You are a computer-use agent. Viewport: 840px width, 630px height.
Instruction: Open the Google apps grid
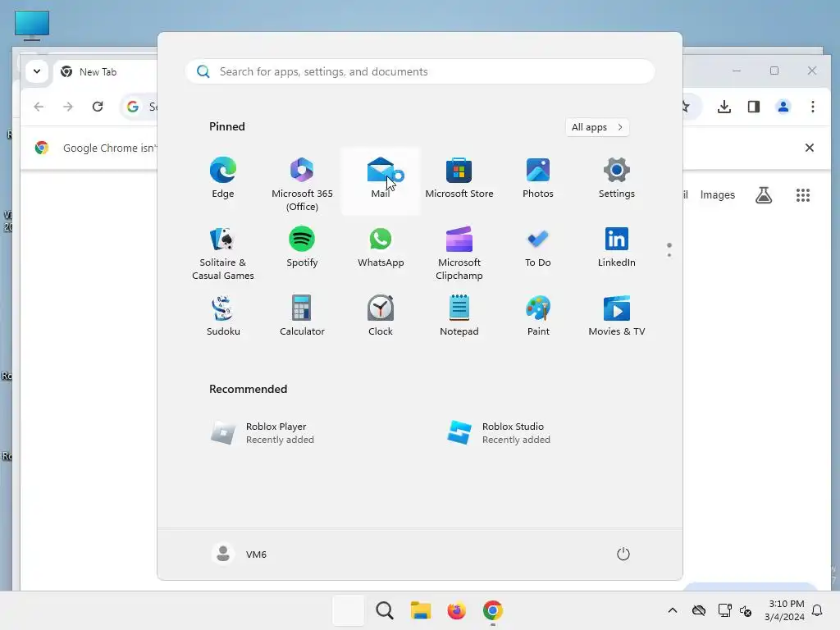pyautogui.click(x=803, y=195)
